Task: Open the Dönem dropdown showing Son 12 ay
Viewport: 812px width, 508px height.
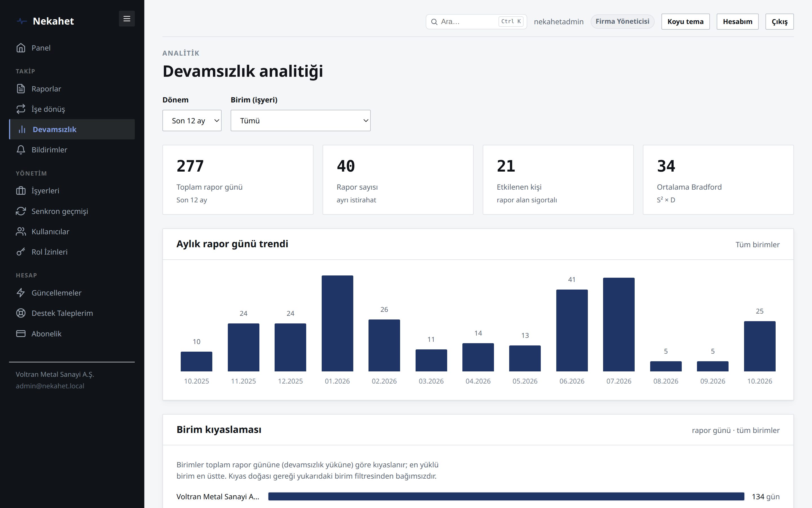Action: point(192,121)
